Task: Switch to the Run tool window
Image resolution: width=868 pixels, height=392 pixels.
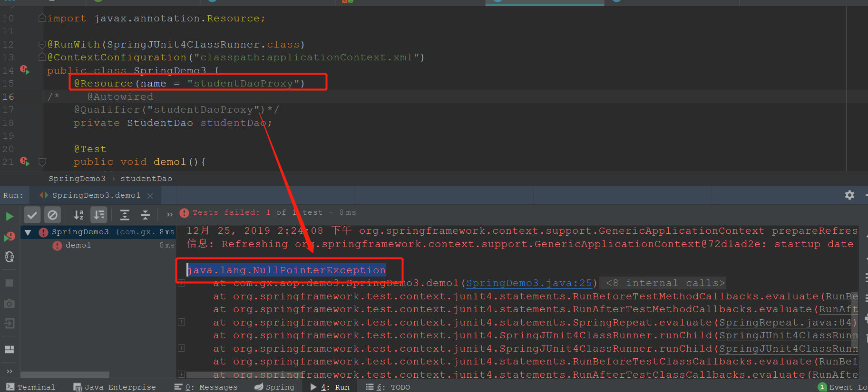Action: (330, 387)
